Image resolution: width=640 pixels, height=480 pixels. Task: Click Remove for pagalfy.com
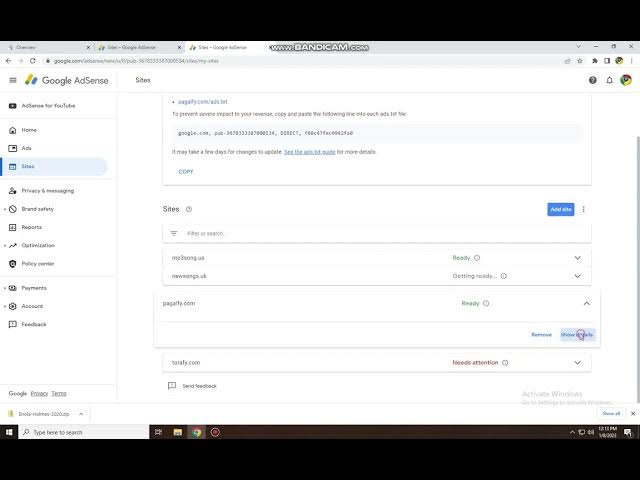pos(541,335)
